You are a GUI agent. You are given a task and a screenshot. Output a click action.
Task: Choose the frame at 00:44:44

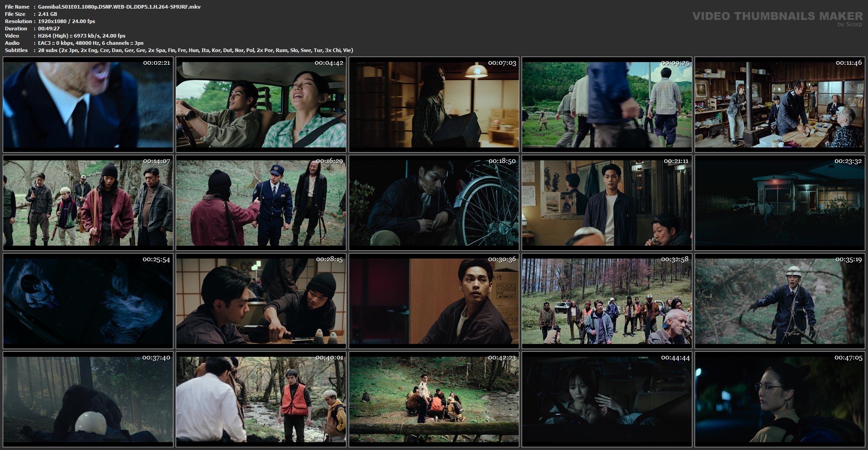[x=607, y=399]
